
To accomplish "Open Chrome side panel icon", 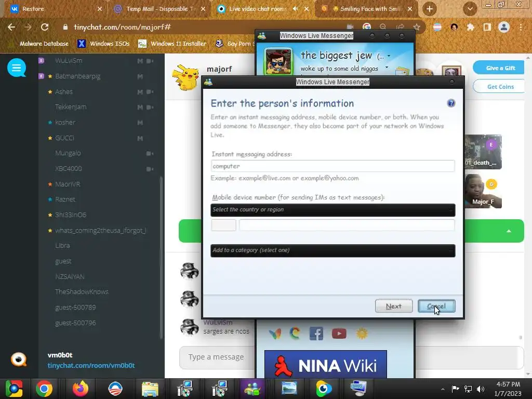I will pos(487,27).
